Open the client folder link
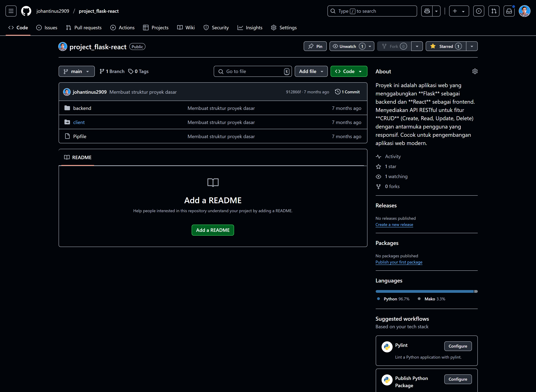Viewport: 536px width, 392px height. [x=79, y=122]
